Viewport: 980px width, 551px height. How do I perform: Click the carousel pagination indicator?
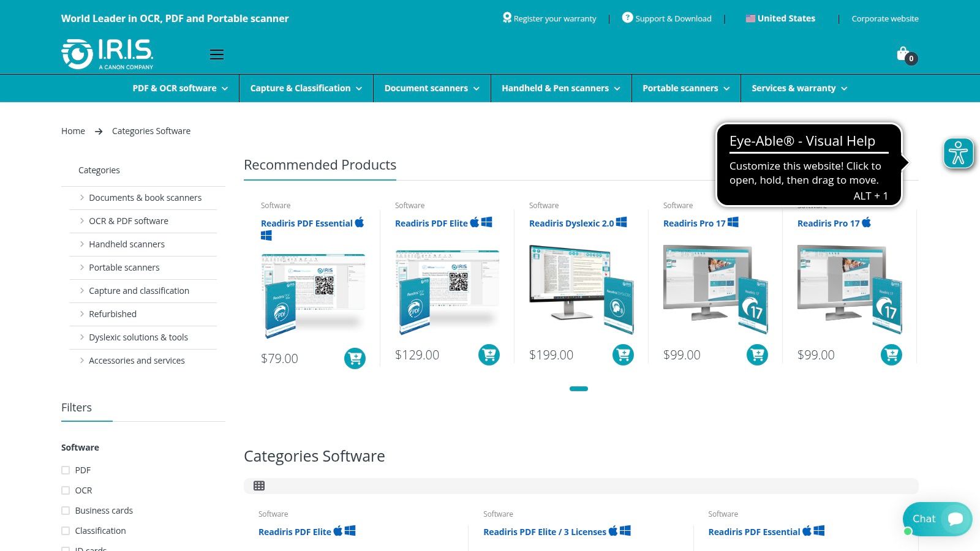coord(578,389)
